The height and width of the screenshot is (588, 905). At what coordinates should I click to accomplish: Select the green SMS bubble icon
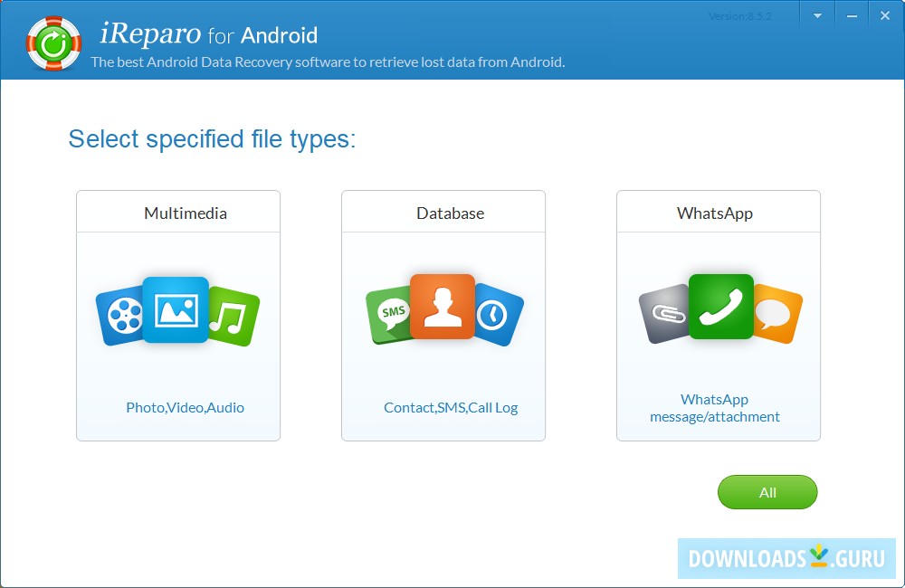pyautogui.click(x=389, y=315)
